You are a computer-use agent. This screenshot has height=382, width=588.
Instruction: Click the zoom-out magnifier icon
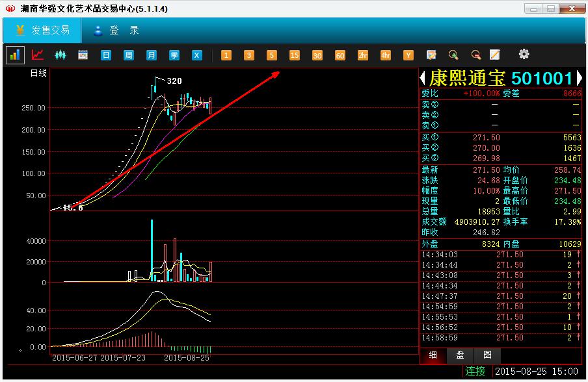click(476, 55)
